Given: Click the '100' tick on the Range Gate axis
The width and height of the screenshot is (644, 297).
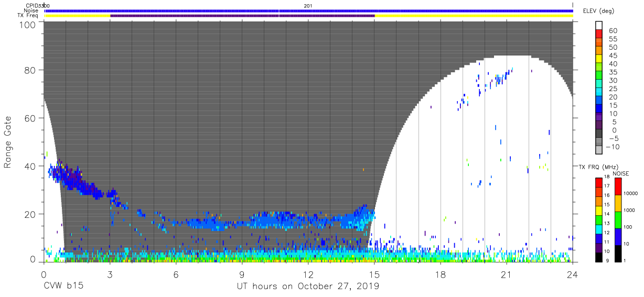Looking at the screenshot, I should point(28,24).
